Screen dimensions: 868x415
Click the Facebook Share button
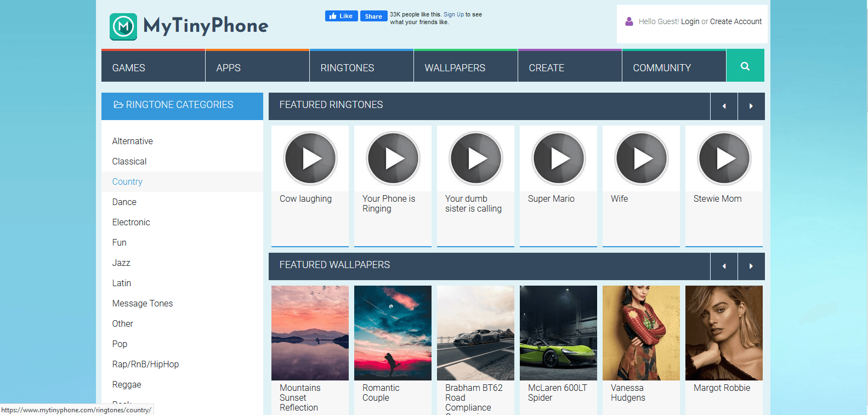373,16
